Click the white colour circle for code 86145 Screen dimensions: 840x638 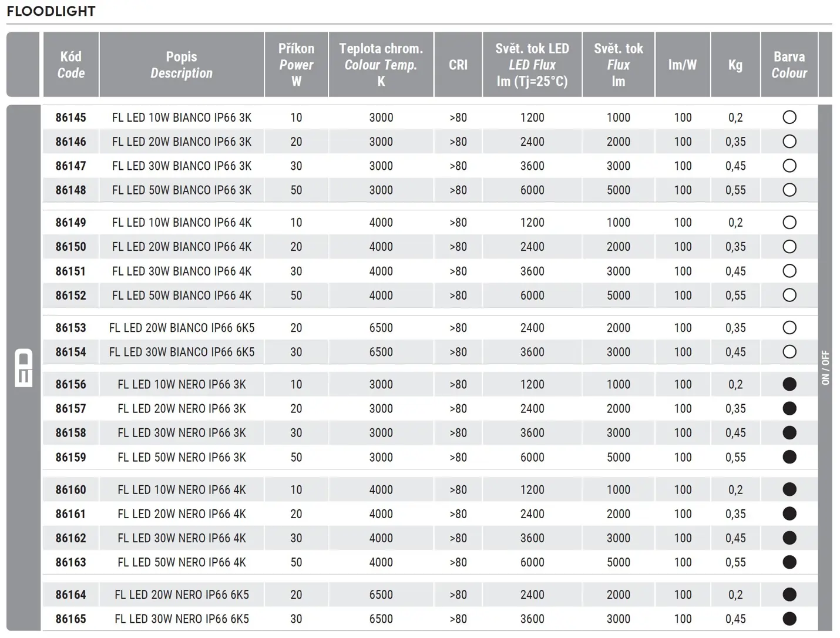(x=789, y=117)
